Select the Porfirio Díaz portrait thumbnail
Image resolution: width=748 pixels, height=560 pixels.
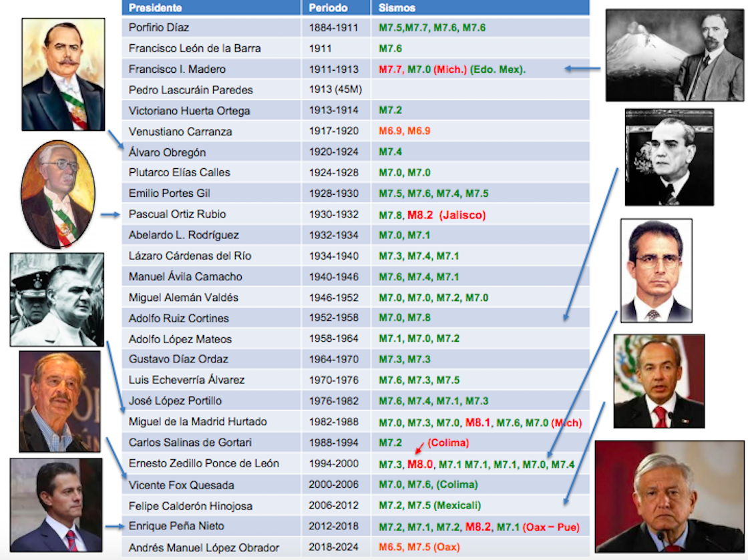pyautogui.click(x=63, y=73)
